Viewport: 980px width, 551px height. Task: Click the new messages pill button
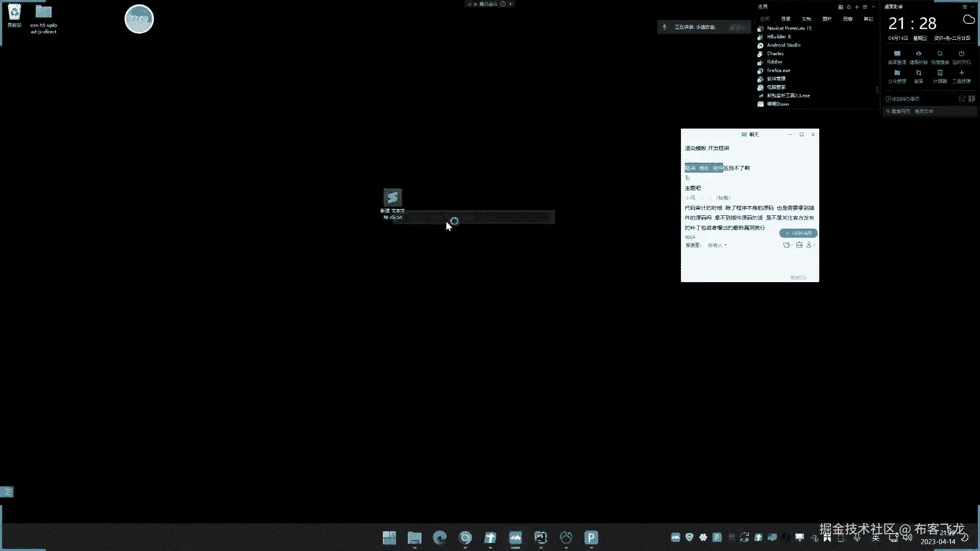pyautogui.click(x=798, y=233)
